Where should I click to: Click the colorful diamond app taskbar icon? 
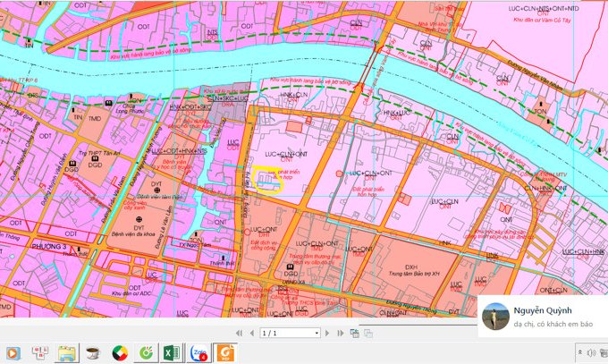click(x=119, y=351)
